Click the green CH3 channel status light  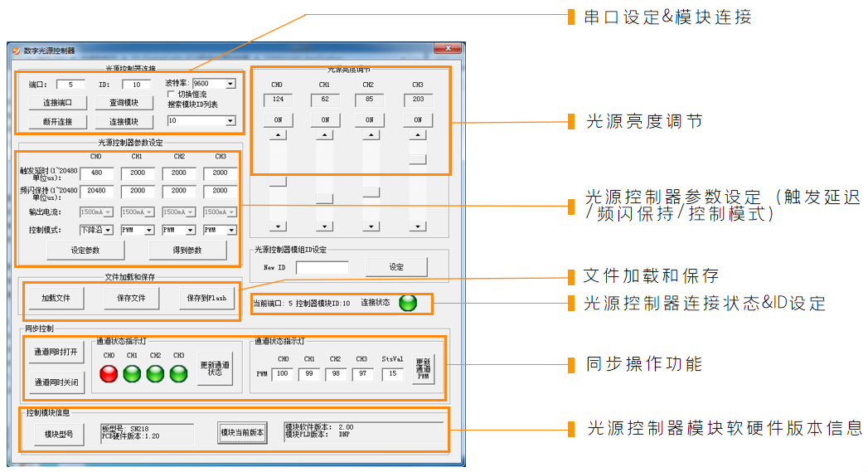[178, 373]
